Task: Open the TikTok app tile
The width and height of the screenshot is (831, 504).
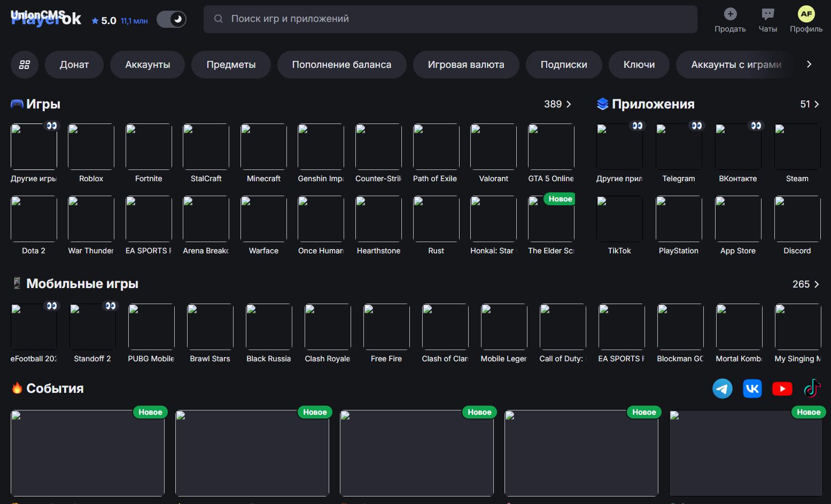Action: 619,226
